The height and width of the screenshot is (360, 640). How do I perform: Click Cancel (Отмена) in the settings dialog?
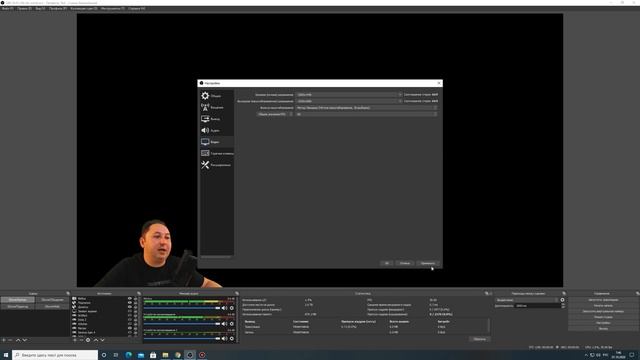(x=404, y=263)
